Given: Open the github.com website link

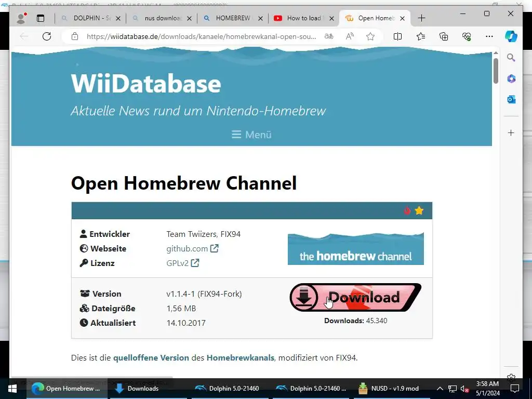Looking at the screenshot, I should (x=192, y=249).
